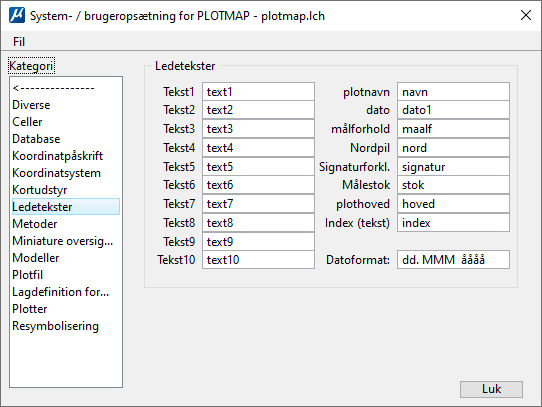Click the Tekst1 input field
The height and width of the screenshot is (407, 542).
pos(258,92)
